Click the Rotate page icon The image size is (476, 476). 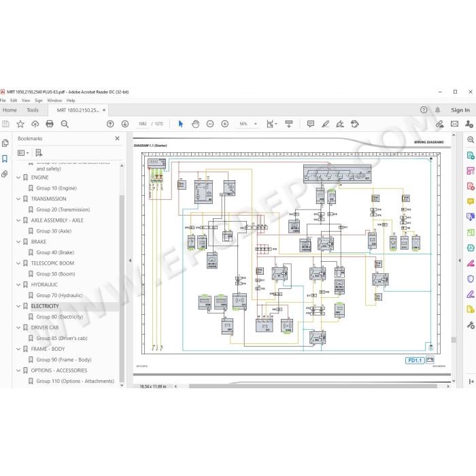[354, 124]
